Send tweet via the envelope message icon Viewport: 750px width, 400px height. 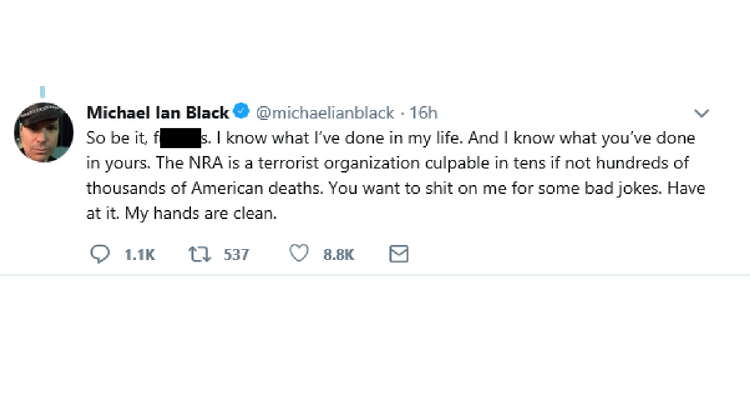pyautogui.click(x=398, y=254)
